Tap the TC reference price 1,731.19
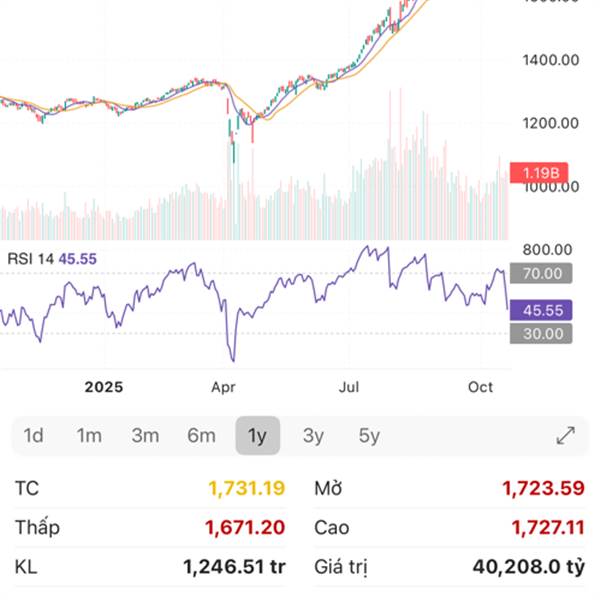This screenshot has width=600, height=600. pos(246,488)
